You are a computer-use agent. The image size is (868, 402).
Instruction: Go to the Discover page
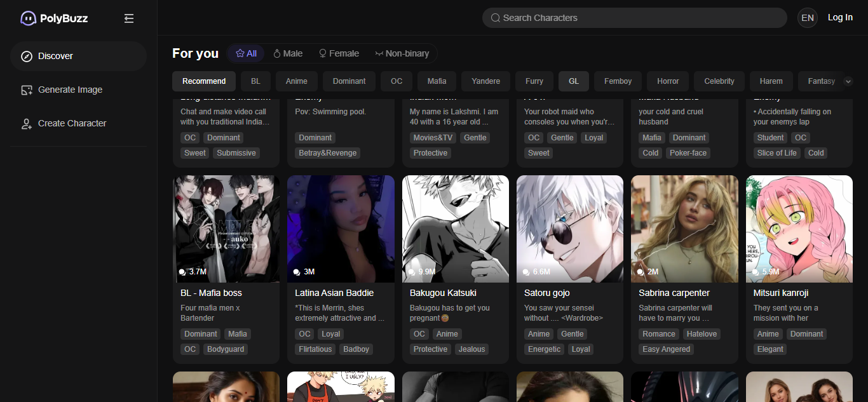pos(79,56)
